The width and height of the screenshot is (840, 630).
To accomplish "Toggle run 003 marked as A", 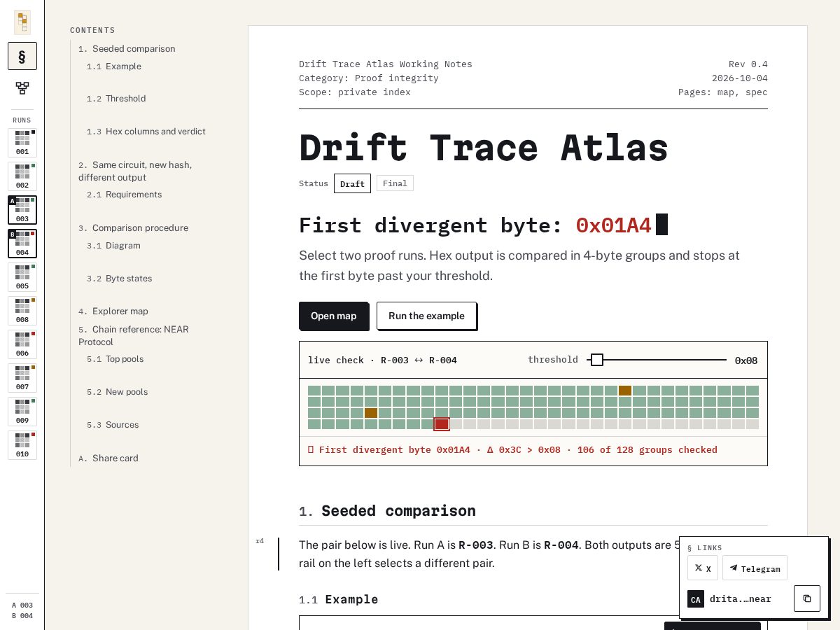I will click(22, 210).
